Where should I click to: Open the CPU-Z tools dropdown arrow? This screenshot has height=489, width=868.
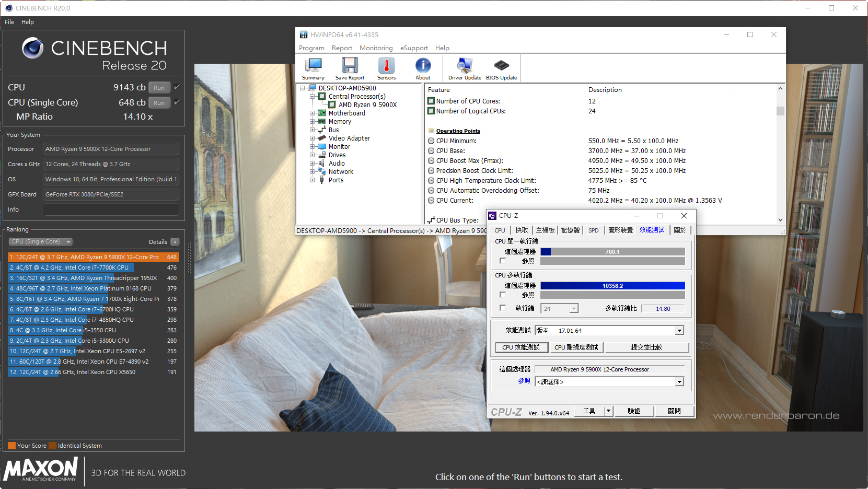[x=608, y=411]
